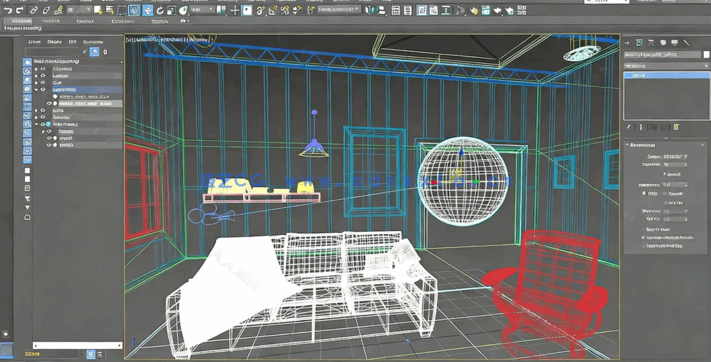Activate the Unlink Selection tool

click(46, 10)
